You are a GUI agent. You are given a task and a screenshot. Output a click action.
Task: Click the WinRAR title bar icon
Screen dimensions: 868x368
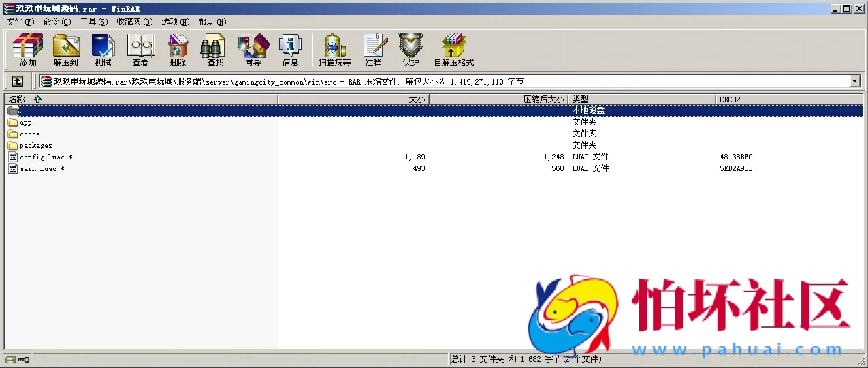coord(9,9)
